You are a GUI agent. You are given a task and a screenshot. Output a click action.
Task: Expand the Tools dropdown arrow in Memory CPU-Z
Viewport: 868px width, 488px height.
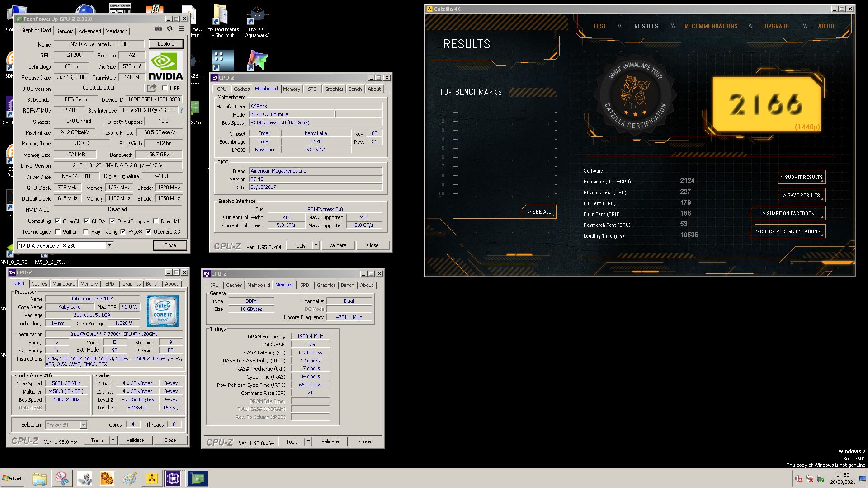[308, 441]
